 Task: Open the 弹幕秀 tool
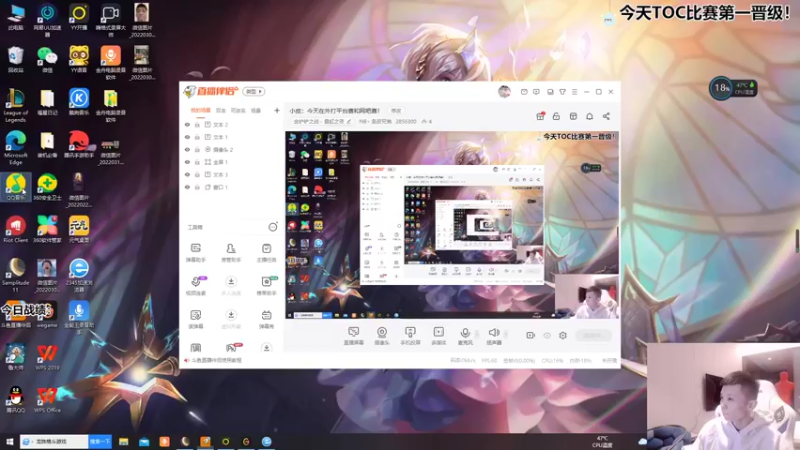[266, 319]
